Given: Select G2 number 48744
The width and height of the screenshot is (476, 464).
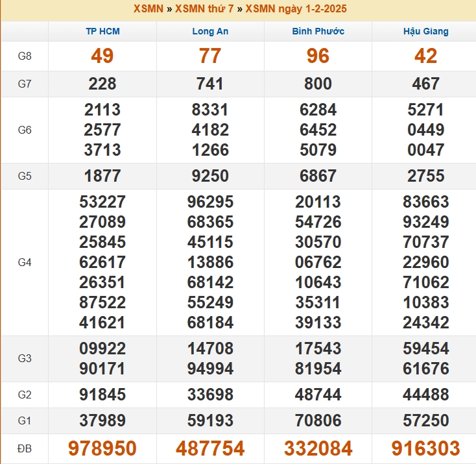Looking at the screenshot, I should coord(318,395).
